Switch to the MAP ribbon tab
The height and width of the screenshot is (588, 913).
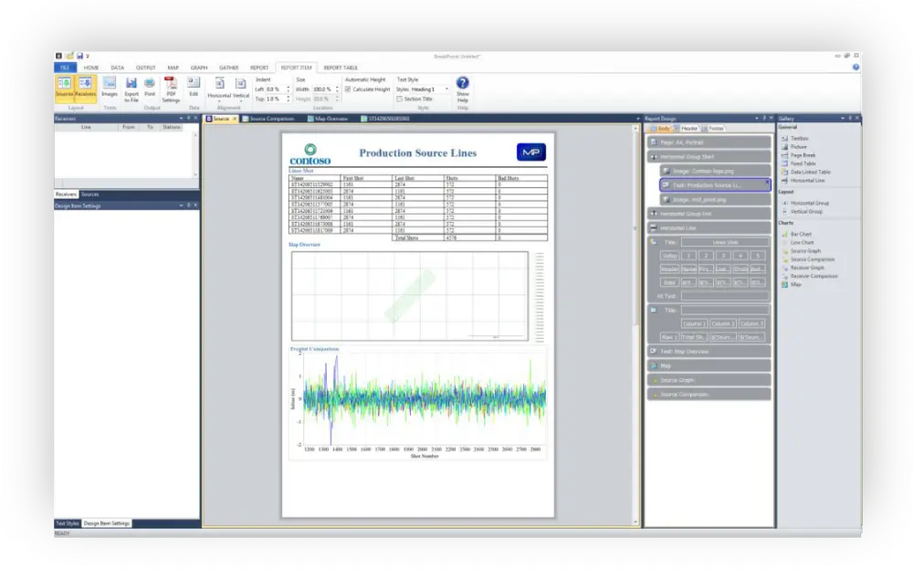[x=173, y=68]
